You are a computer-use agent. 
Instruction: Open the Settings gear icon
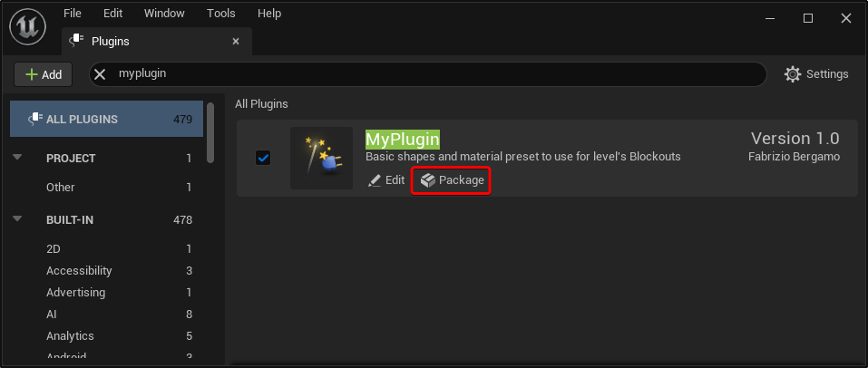tap(793, 74)
